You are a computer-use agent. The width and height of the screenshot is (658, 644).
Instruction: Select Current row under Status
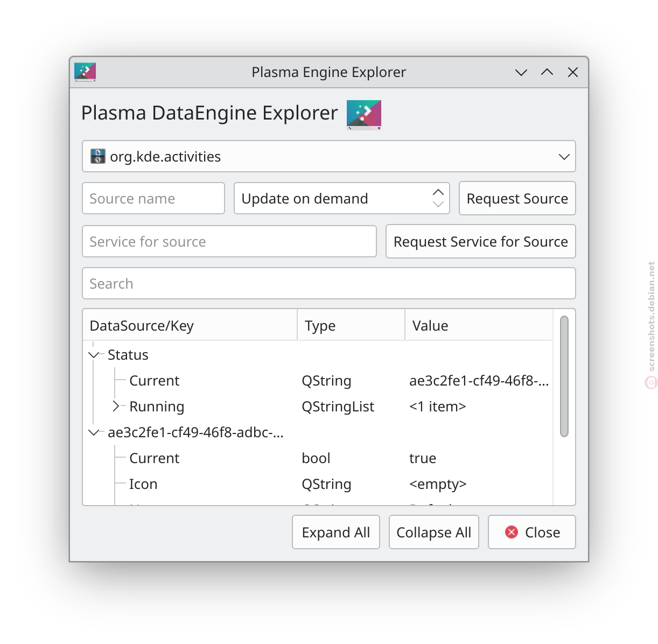[x=318, y=381]
